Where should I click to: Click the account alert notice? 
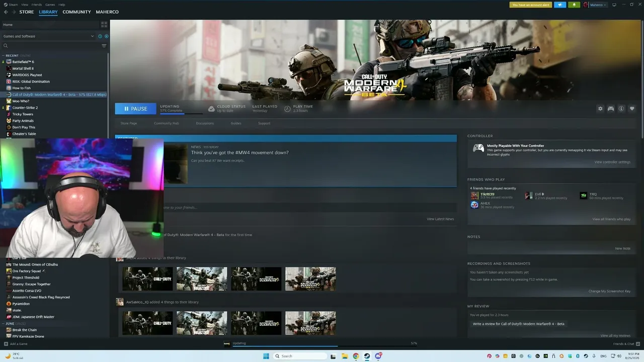pos(530,5)
